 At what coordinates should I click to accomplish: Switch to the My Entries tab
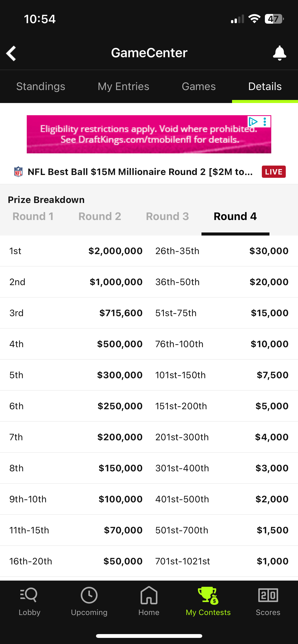coord(124,86)
